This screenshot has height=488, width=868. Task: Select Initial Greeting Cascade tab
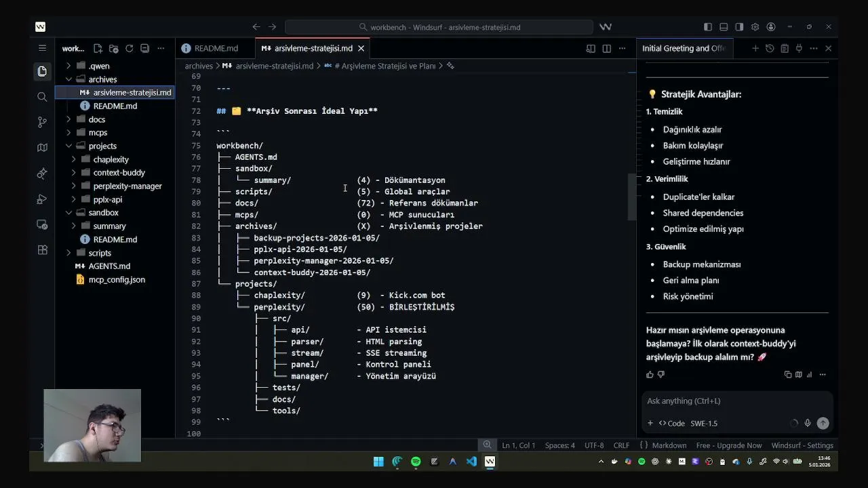point(684,48)
